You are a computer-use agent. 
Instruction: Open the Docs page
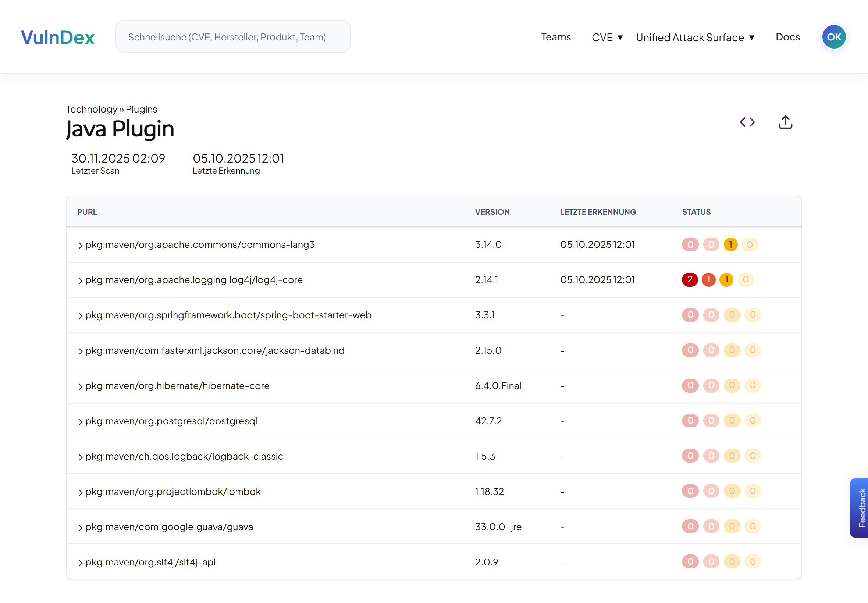coord(788,37)
